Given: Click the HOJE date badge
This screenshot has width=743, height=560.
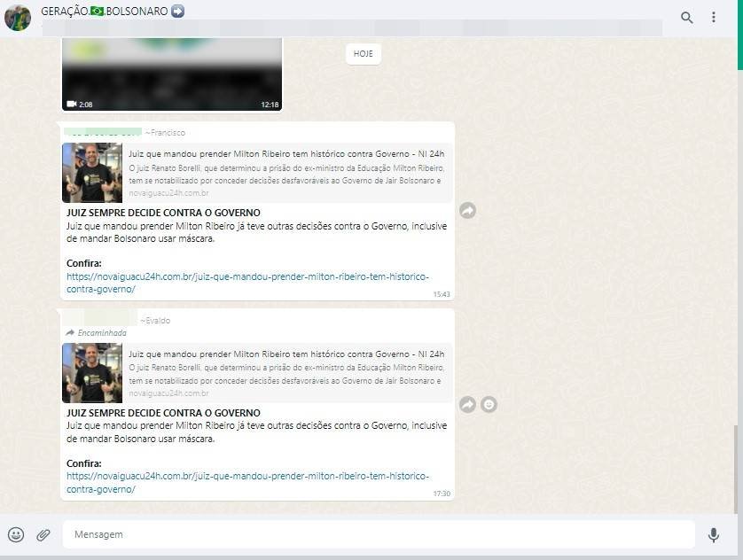Looking at the screenshot, I should [x=363, y=54].
